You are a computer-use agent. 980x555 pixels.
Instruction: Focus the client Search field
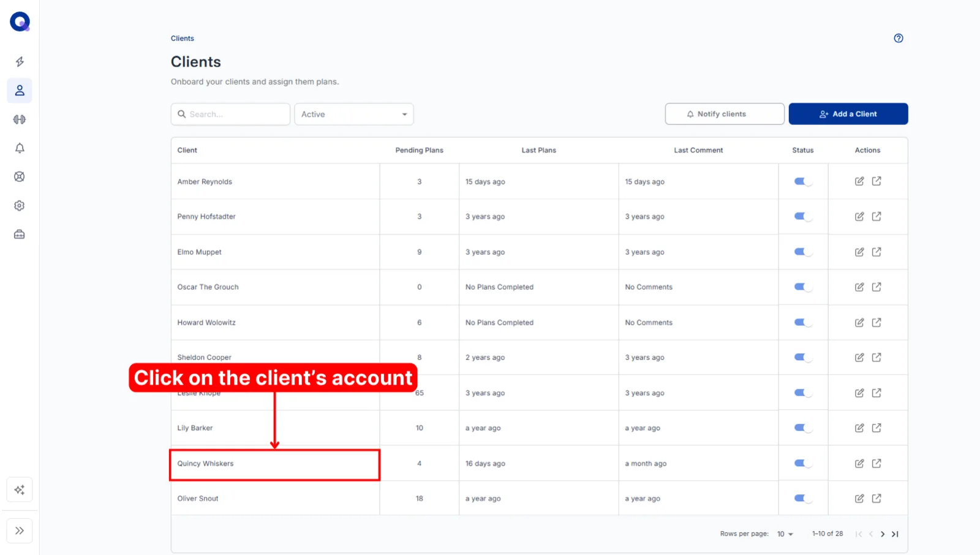[230, 114]
